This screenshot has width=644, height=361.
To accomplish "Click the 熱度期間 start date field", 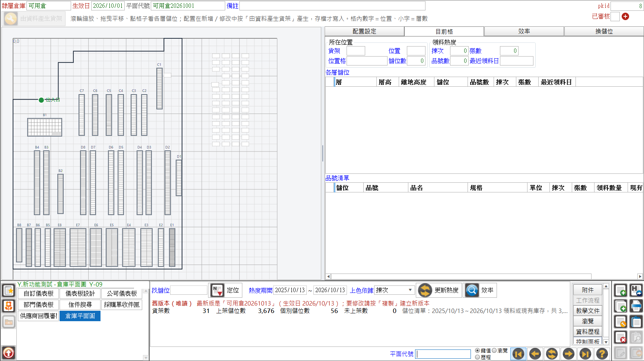I will pos(290,290).
